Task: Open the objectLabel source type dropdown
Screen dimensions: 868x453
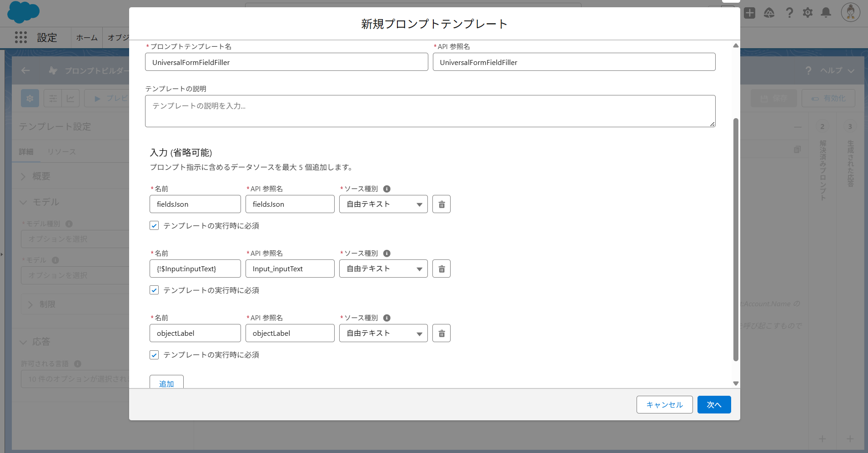Action: pyautogui.click(x=383, y=333)
